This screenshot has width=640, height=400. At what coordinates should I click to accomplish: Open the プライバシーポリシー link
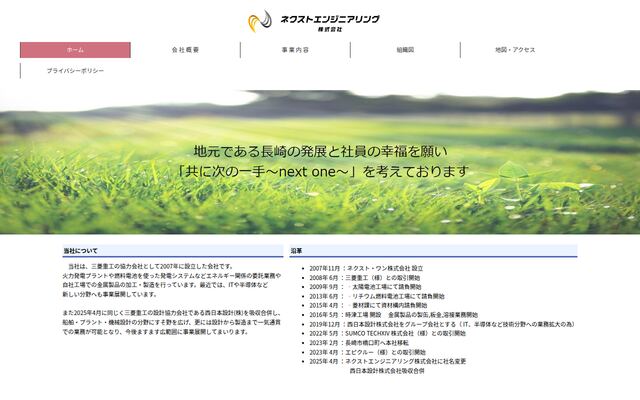(x=75, y=71)
